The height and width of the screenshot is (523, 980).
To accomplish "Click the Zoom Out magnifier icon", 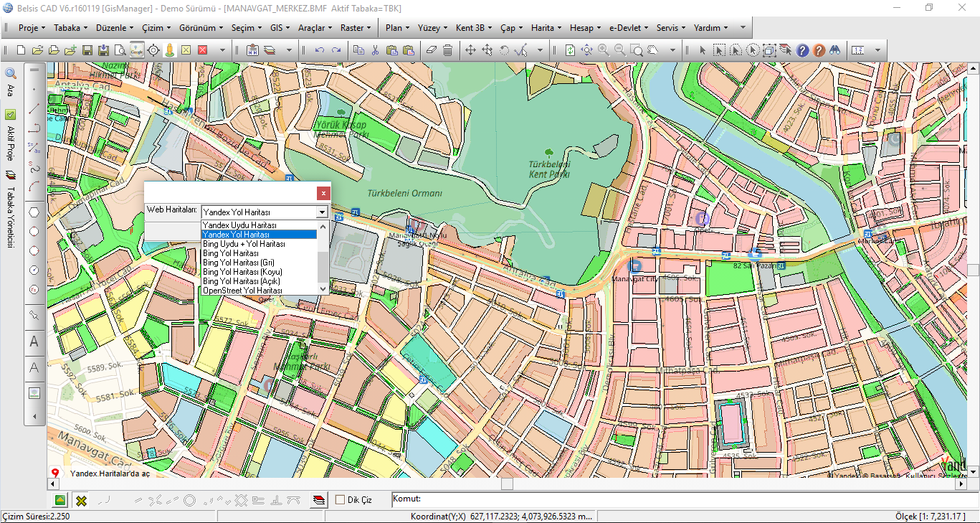I will tap(620, 50).
